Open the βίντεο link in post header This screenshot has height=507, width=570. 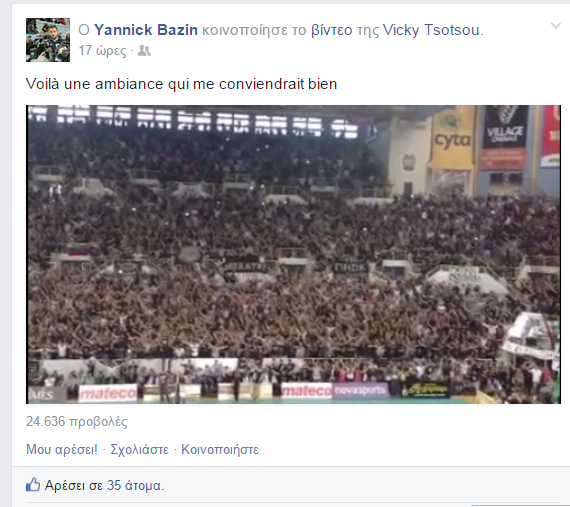[x=332, y=30]
